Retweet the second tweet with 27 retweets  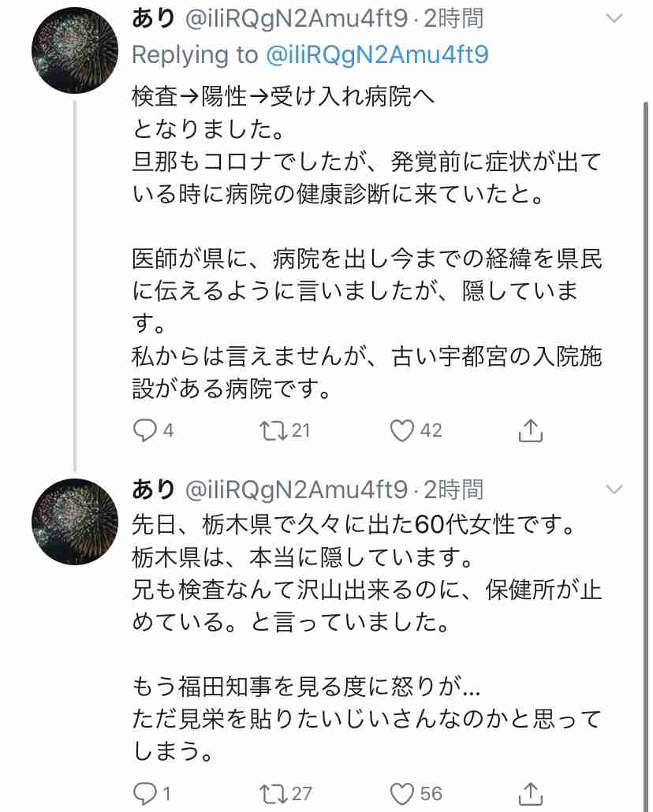tap(274, 794)
